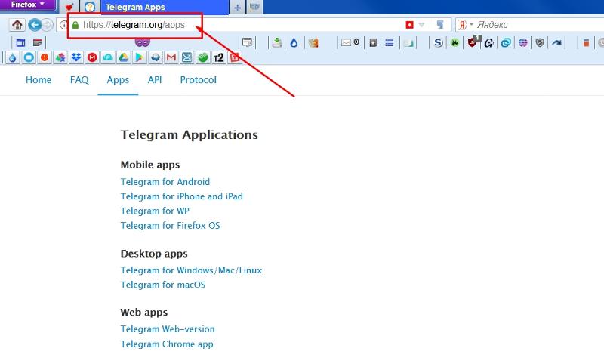Open the Firefox application menu button
604x364 pixels.
[x=28, y=5]
